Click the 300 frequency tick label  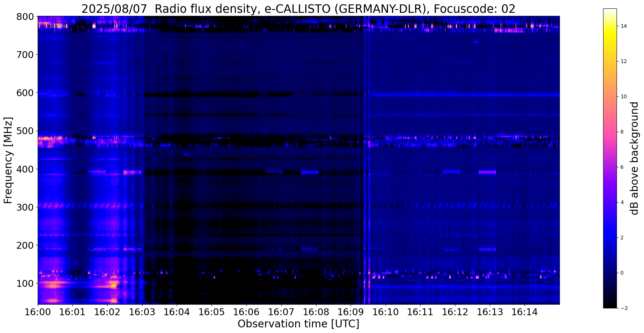(x=24, y=207)
